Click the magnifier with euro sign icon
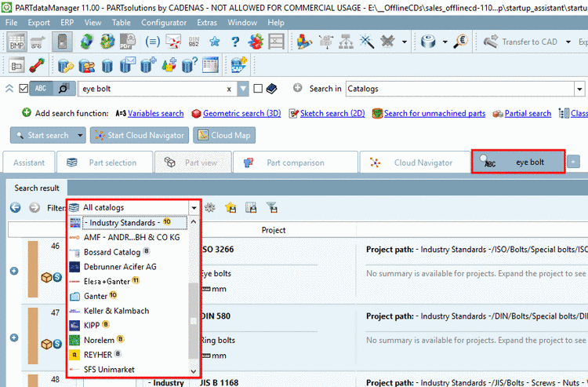 460,42
